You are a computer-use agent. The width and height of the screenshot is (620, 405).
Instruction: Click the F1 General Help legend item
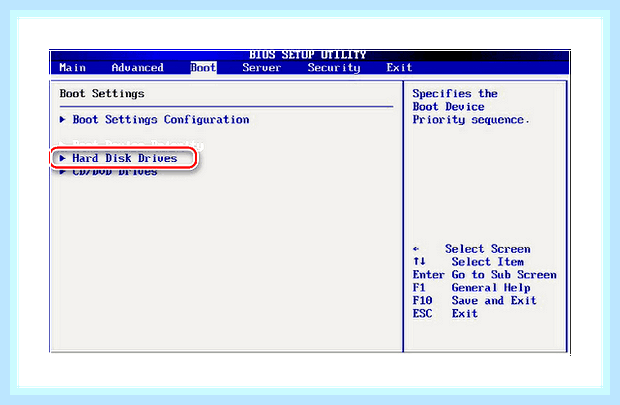(471, 288)
